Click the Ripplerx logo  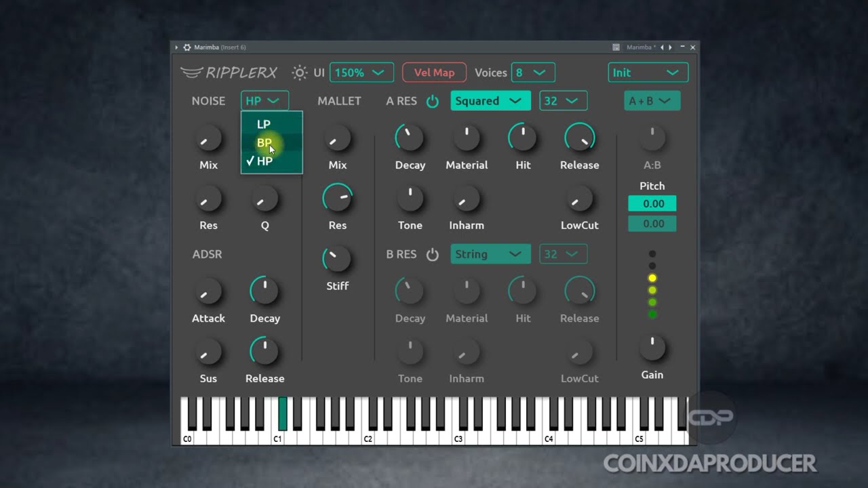229,73
